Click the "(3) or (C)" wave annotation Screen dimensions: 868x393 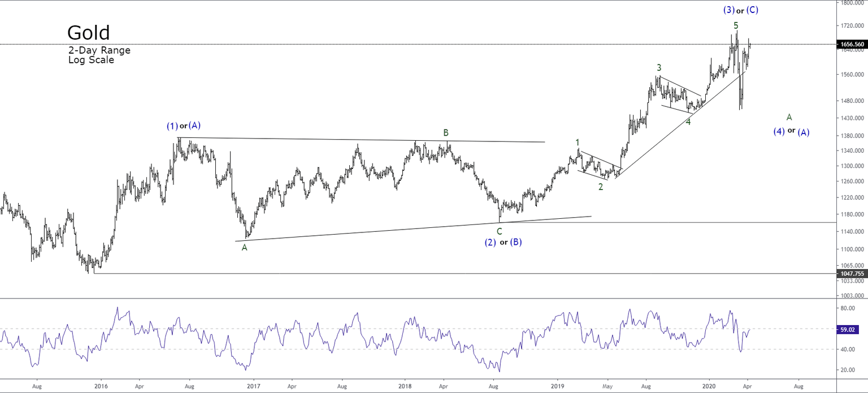740,10
